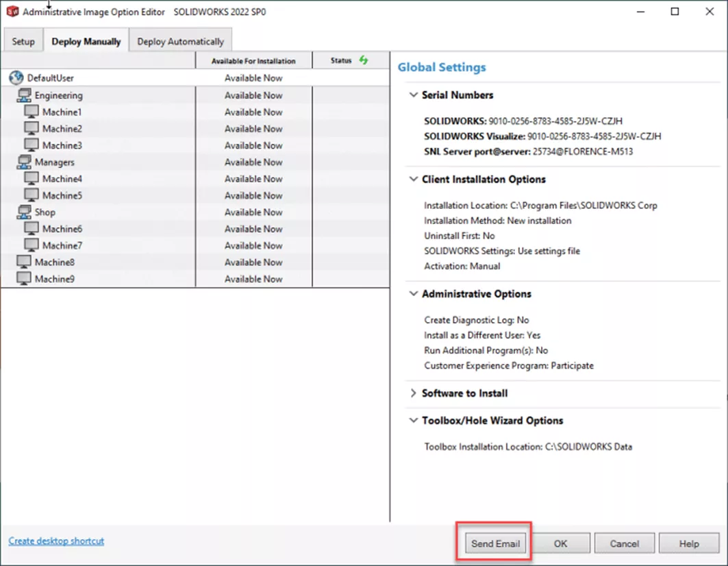
Task: Click SOLIDWORKS Settings: Use settings file
Action: coord(502,251)
